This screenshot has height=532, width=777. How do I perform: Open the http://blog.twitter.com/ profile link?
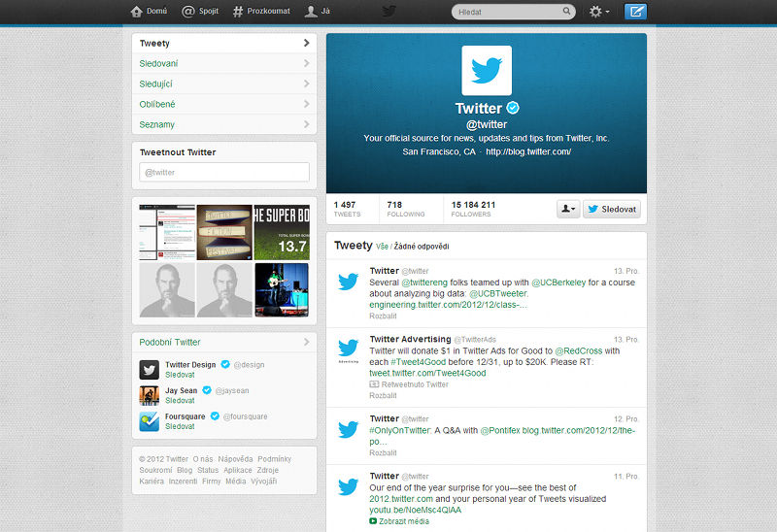528,151
